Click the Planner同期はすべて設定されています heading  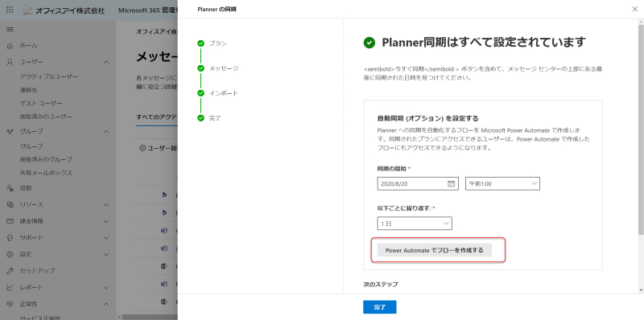point(484,43)
